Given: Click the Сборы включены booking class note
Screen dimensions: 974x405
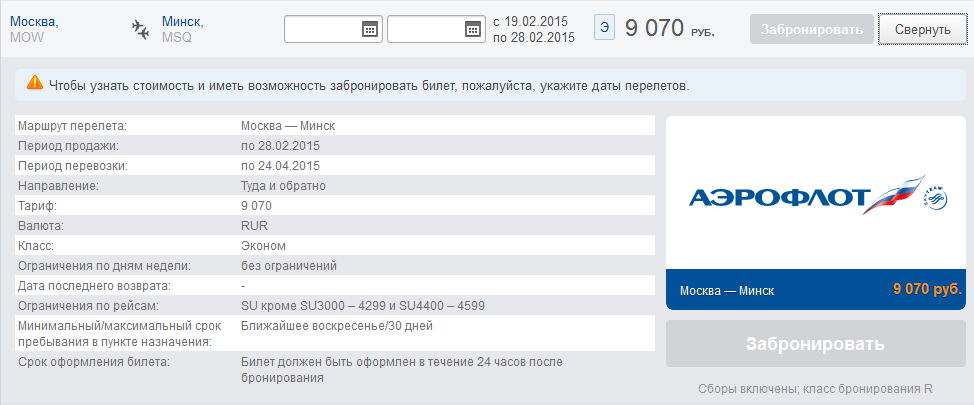Looking at the screenshot, I should (815, 389).
